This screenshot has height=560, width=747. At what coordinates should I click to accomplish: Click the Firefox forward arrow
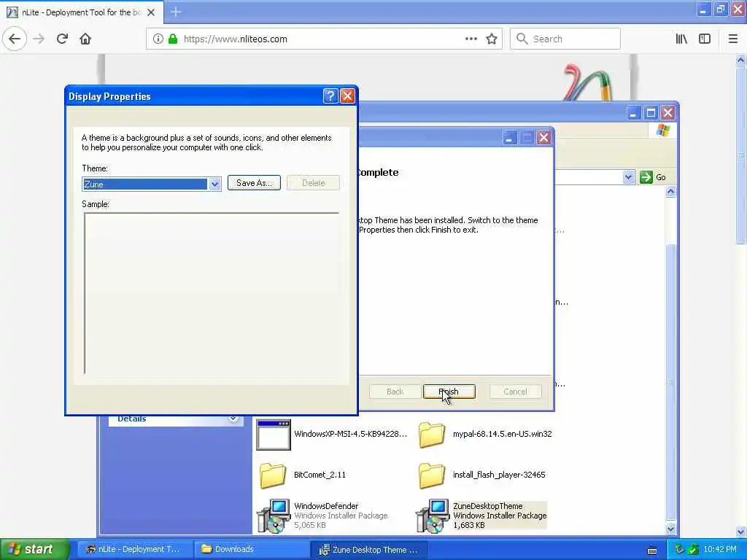coord(39,39)
